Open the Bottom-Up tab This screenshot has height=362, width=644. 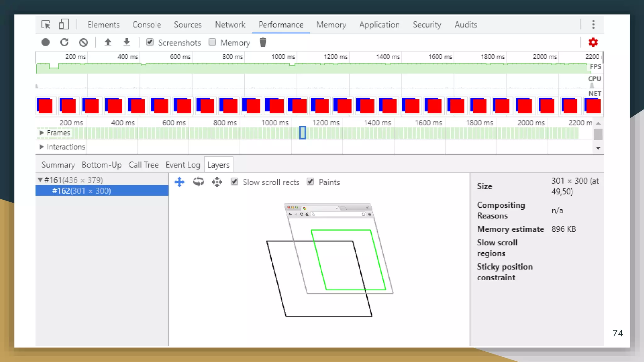[102, 165]
